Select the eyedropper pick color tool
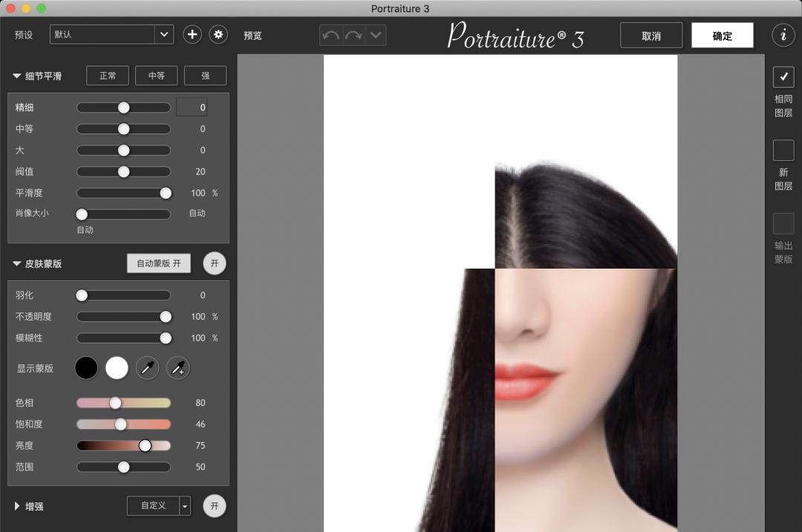The height and width of the screenshot is (532, 802). point(147,368)
